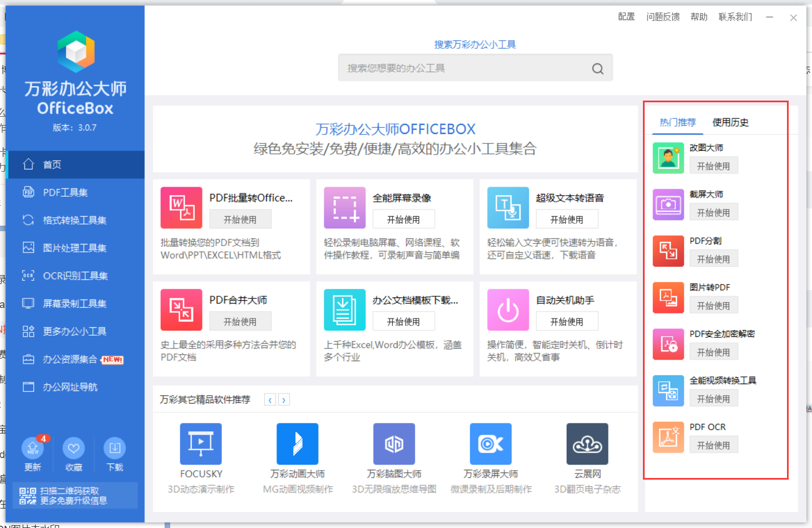The height and width of the screenshot is (528, 812).
Task: Show previous recommended software with left arrow
Action: click(x=270, y=400)
